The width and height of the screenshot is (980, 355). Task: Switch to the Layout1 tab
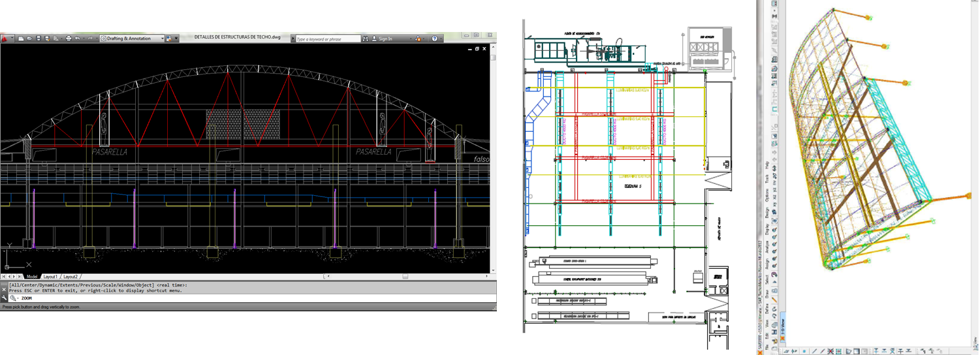point(50,277)
